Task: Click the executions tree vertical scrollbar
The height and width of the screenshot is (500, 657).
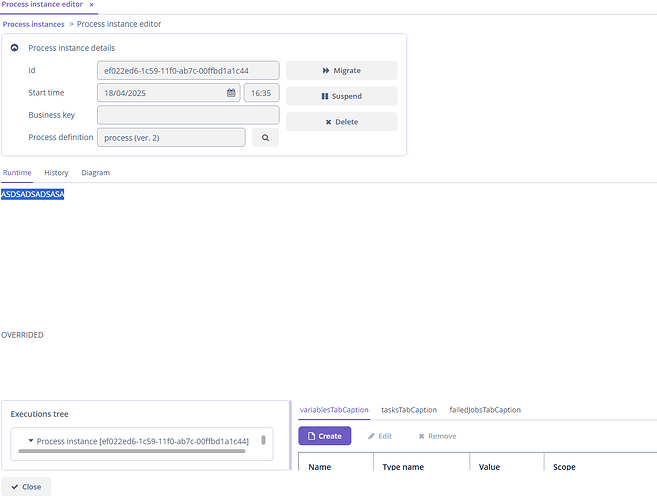Action: tap(263, 440)
